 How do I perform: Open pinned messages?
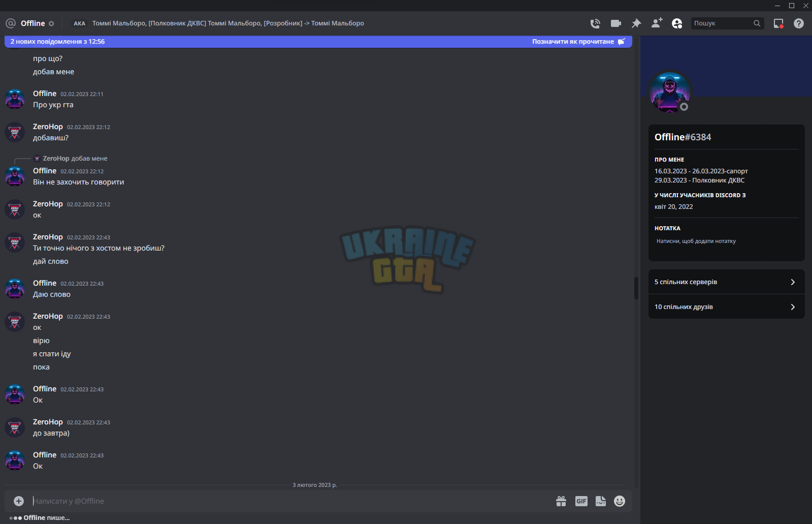pyautogui.click(x=636, y=23)
